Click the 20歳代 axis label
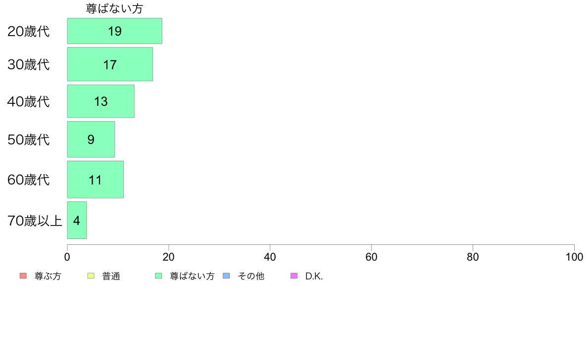588x364 pixels. point(29,31)
